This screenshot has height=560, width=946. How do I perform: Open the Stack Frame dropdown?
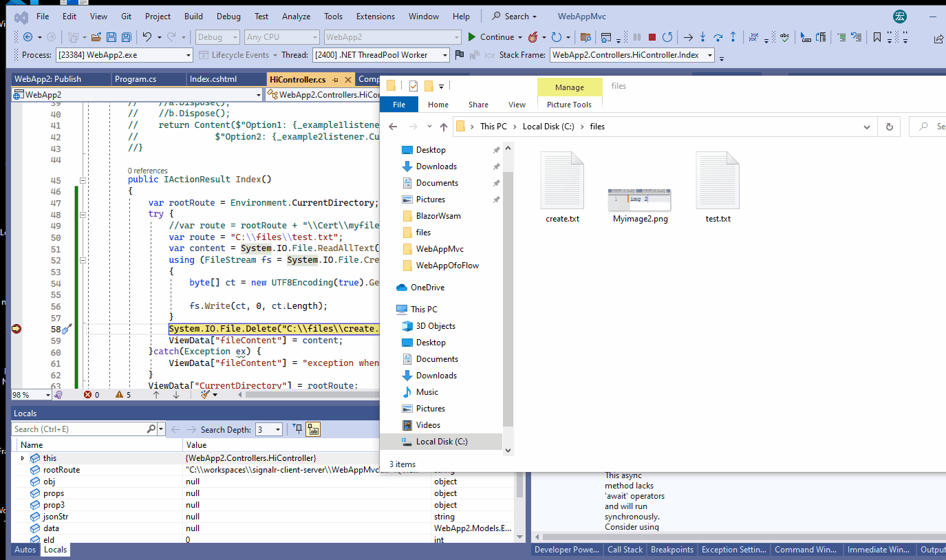point(632,55)
